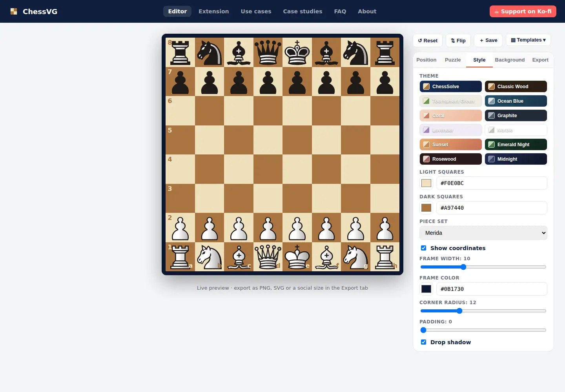Open the frame color swatch
Viewport: 565px width, 392px height.
426,289
